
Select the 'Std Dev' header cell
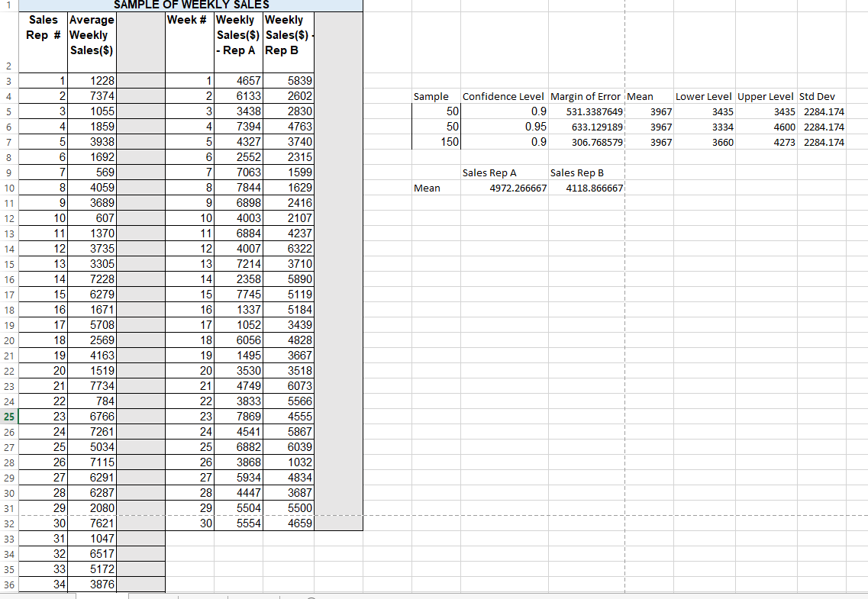[x=821, y=96]
